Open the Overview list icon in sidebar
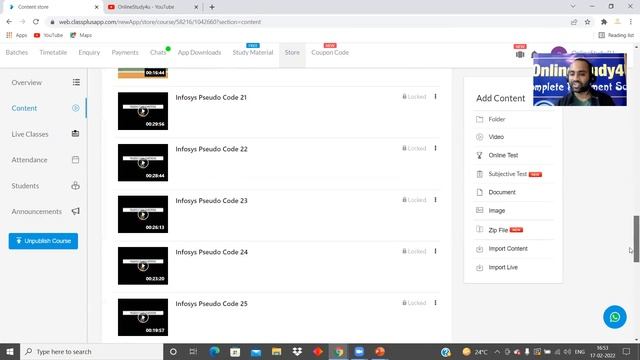 (76, 82)
